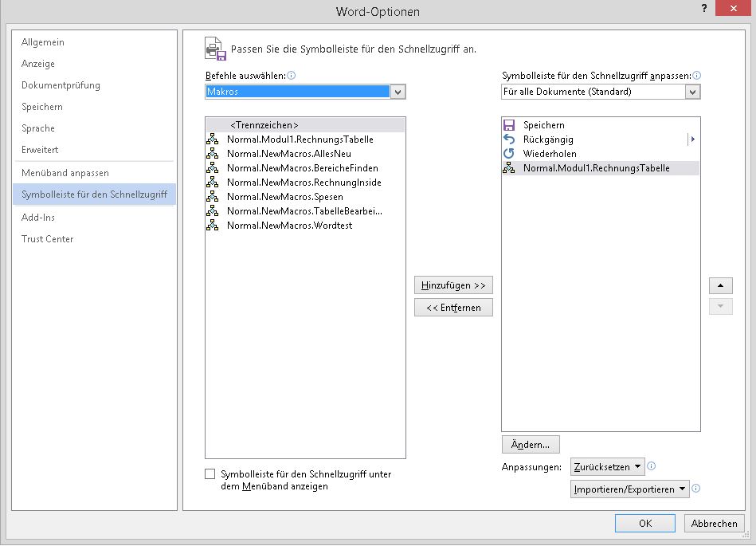Screen dimensions: 756x546
Task: Click info icon beside Symbolleiste anpassen label
Action: point(697,75)
